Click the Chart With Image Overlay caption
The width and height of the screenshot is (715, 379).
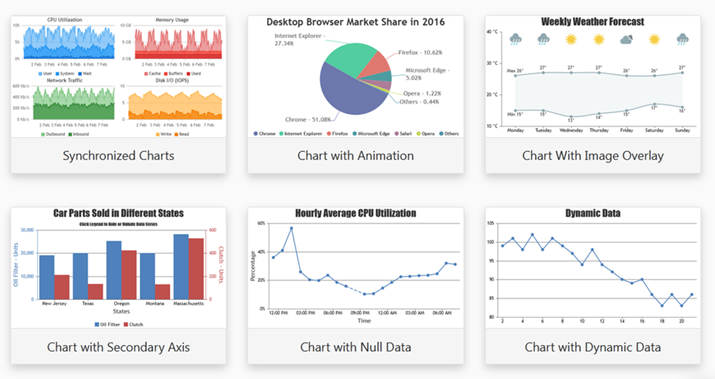(593, 156)
